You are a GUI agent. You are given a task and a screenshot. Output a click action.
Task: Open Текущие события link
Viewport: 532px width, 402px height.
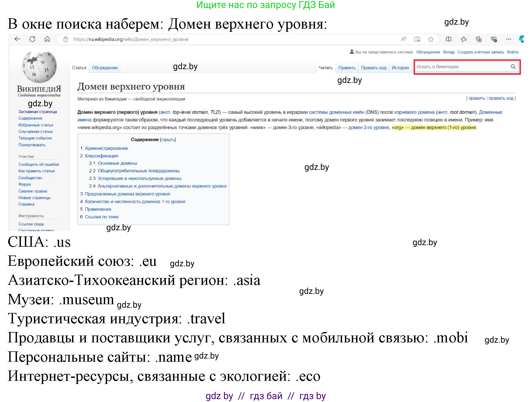pos(35,138)
